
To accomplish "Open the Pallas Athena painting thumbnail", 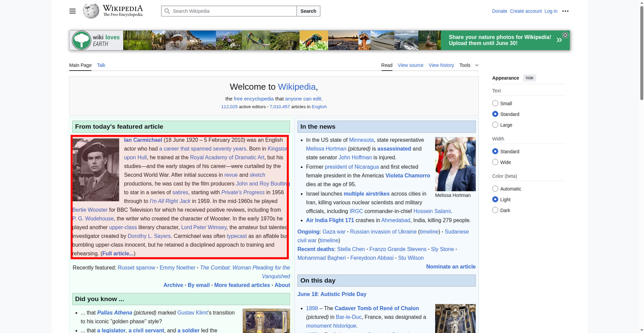I will click(266, 321).
